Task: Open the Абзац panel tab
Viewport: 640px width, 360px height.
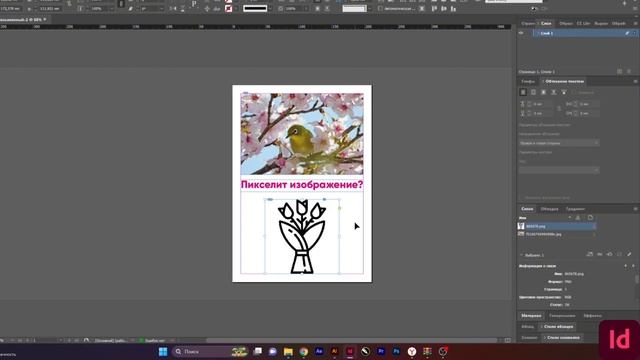Action: point(527,327)
